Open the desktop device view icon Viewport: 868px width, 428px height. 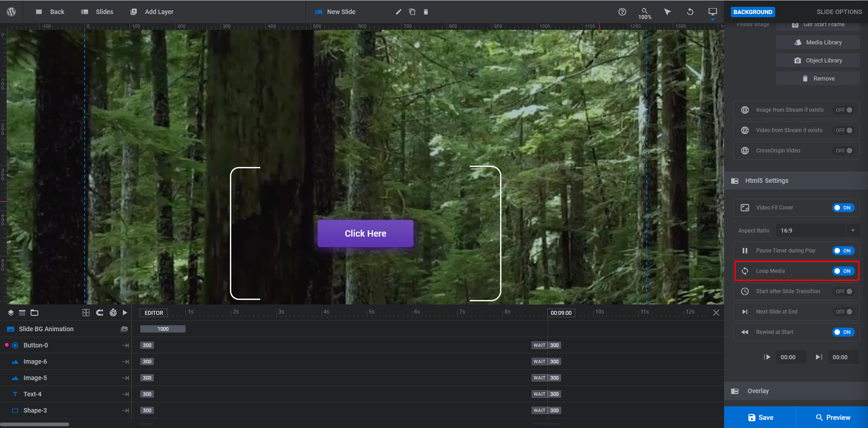tap(713, 12)
